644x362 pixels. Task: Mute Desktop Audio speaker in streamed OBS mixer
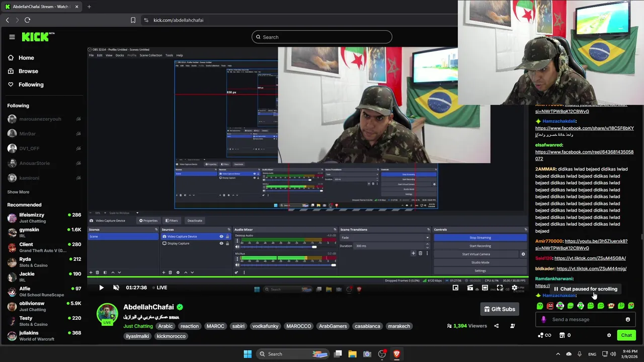(x=237, y=247)
